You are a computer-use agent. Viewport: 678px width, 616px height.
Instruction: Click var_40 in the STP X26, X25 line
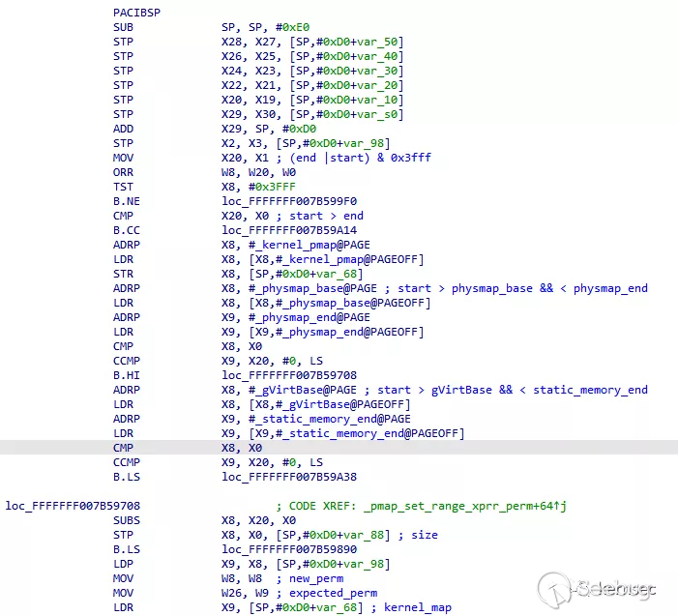click(377, 56)
